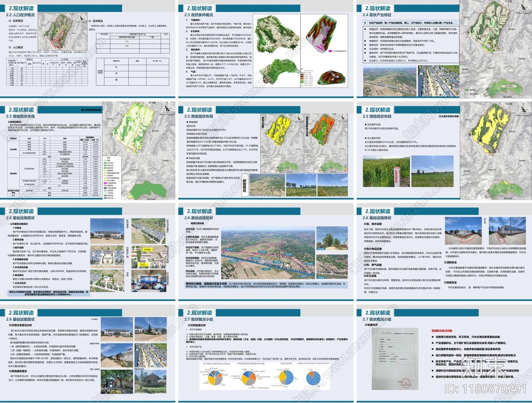Click the "土地资源现状" heading
The width and height of the screenshot is (532, 403).
(x=16, y=122)
